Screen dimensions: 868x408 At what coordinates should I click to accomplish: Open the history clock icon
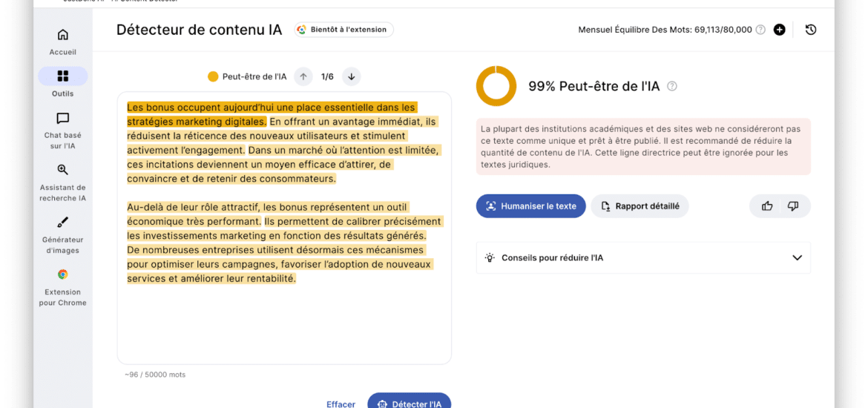coord(811,30)
